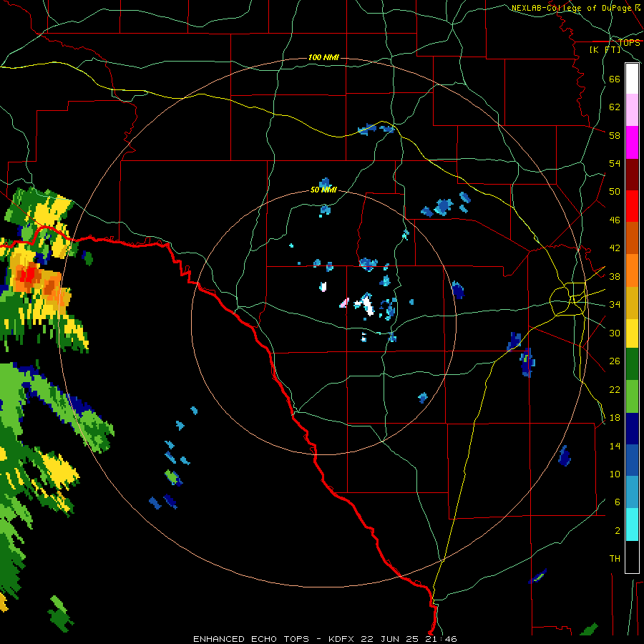Click the black TH threshold legend swatch
This screenshot has width=644, height=644.
(632, 557)
